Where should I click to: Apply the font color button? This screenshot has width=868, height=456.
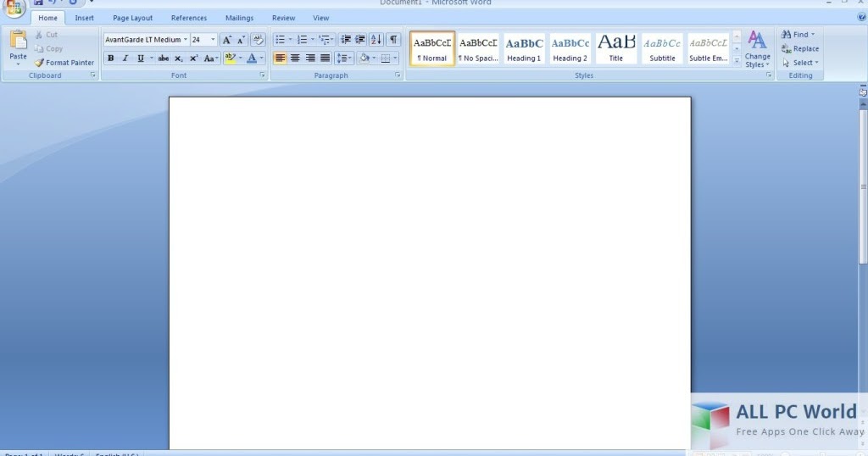(x=252, y=58)
